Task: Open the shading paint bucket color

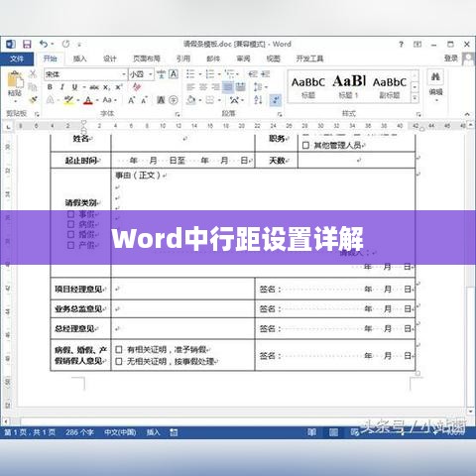Action: click(x=190, y=100)
